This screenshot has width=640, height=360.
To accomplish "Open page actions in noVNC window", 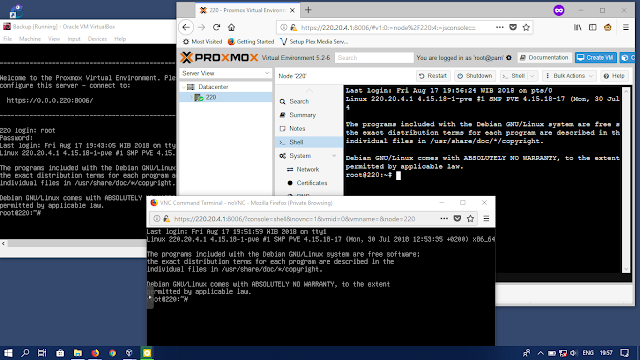I will click(444, 219).
